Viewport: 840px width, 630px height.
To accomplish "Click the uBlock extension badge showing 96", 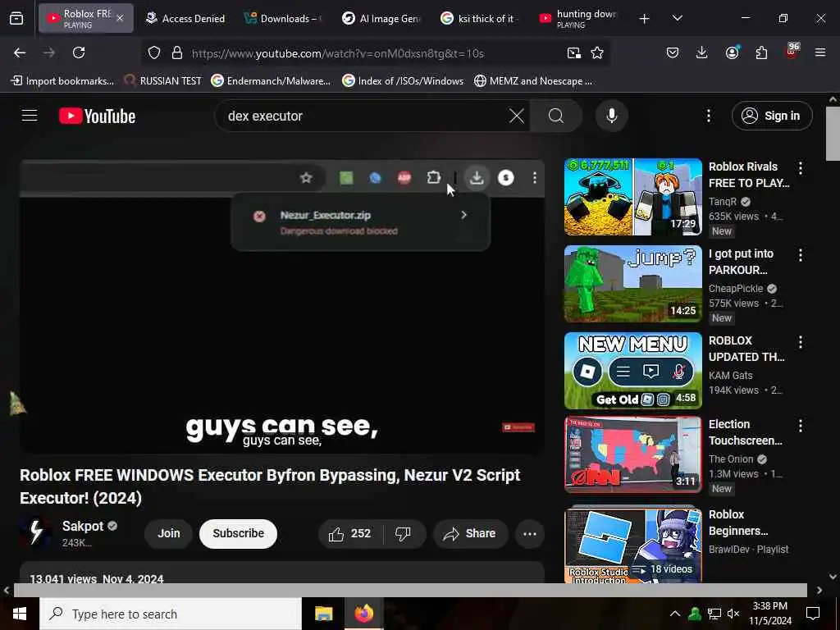I will 792,51.
